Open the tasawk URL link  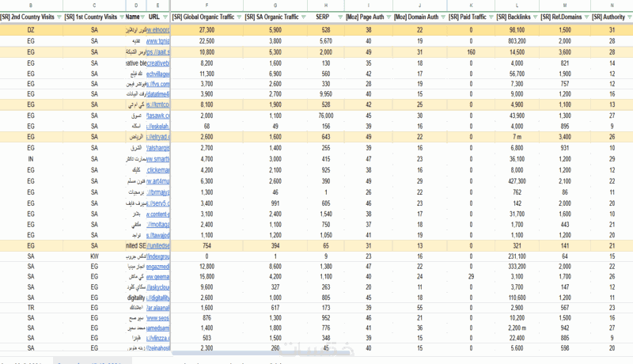tap(159, 116)
